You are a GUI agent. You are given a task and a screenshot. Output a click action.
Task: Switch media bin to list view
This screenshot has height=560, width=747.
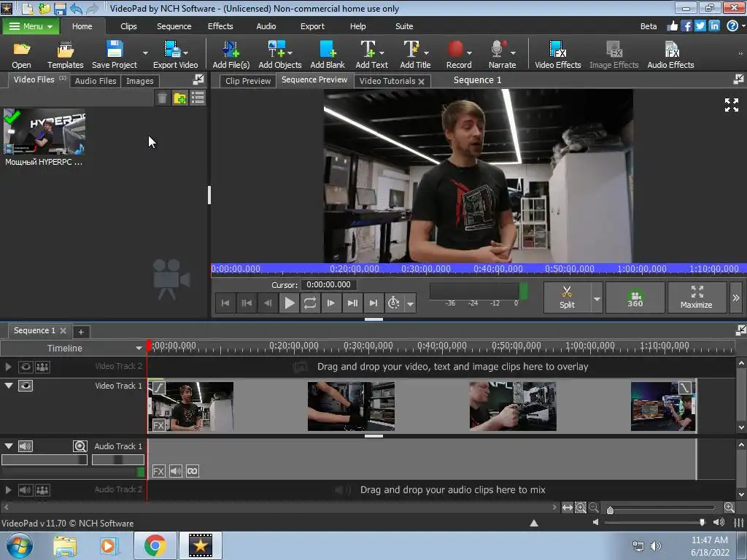[198, 98]
